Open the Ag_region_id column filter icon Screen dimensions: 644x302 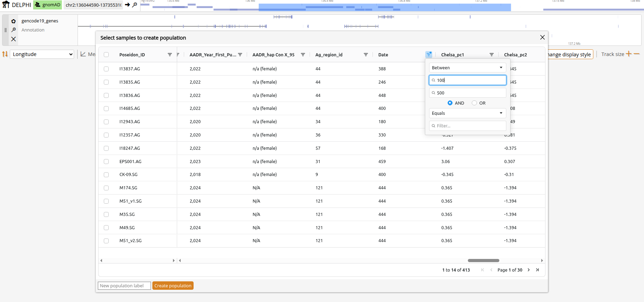pos(366,55)
